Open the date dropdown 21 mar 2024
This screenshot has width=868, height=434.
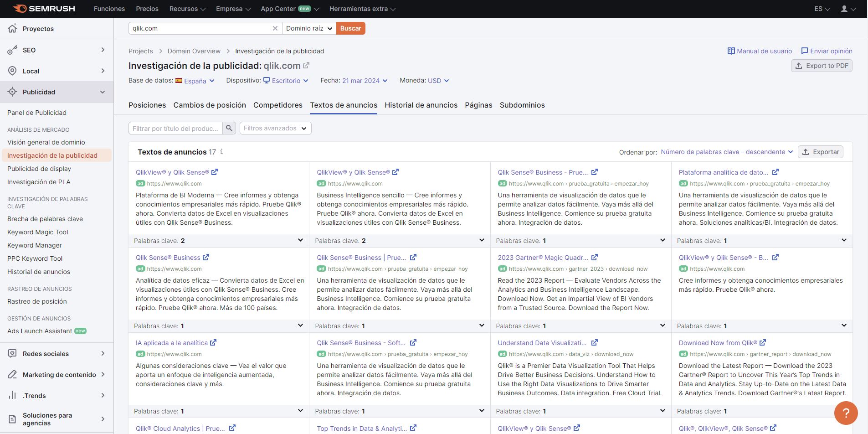(365, 81)
